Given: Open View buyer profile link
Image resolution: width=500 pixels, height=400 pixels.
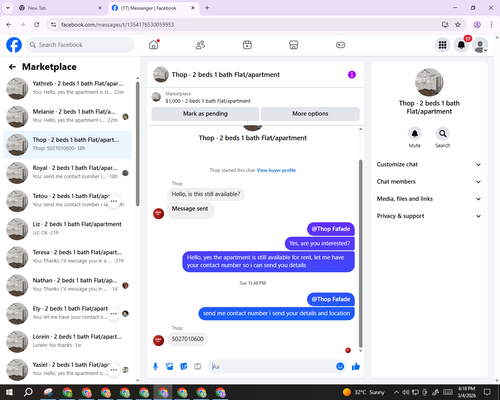Looking at the screenshot, I should pos(276,170).
